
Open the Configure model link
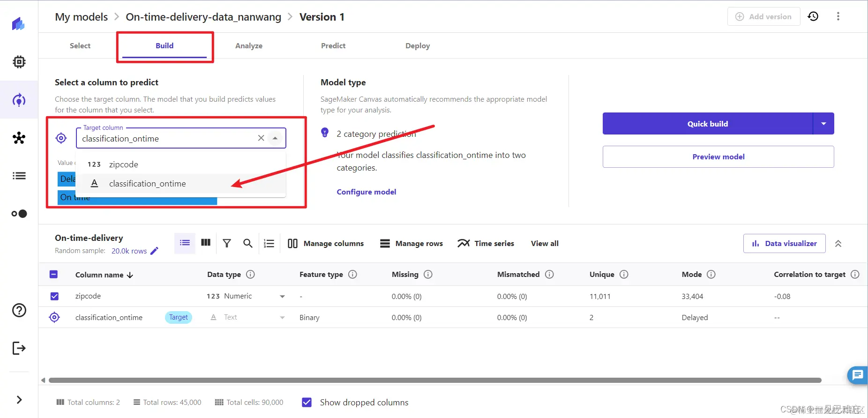coord(367,192)
